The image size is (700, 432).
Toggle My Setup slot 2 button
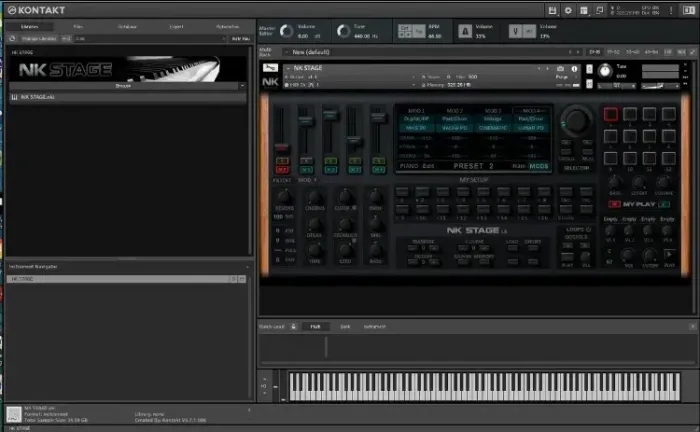point(422,192)
